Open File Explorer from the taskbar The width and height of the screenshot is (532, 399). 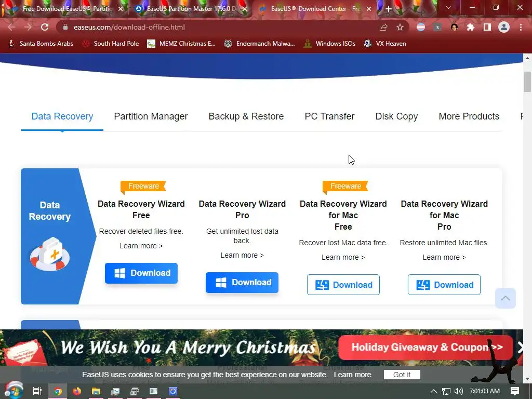point(96,391)
